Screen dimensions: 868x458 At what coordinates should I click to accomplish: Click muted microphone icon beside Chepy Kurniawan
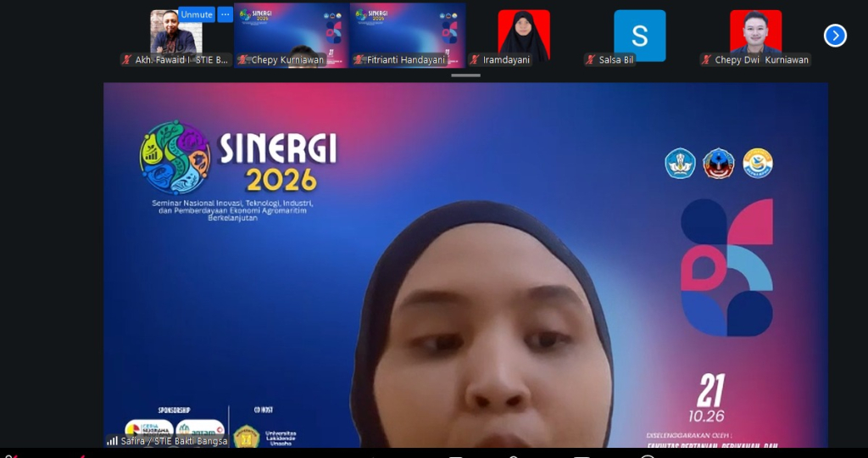(242, 60)
